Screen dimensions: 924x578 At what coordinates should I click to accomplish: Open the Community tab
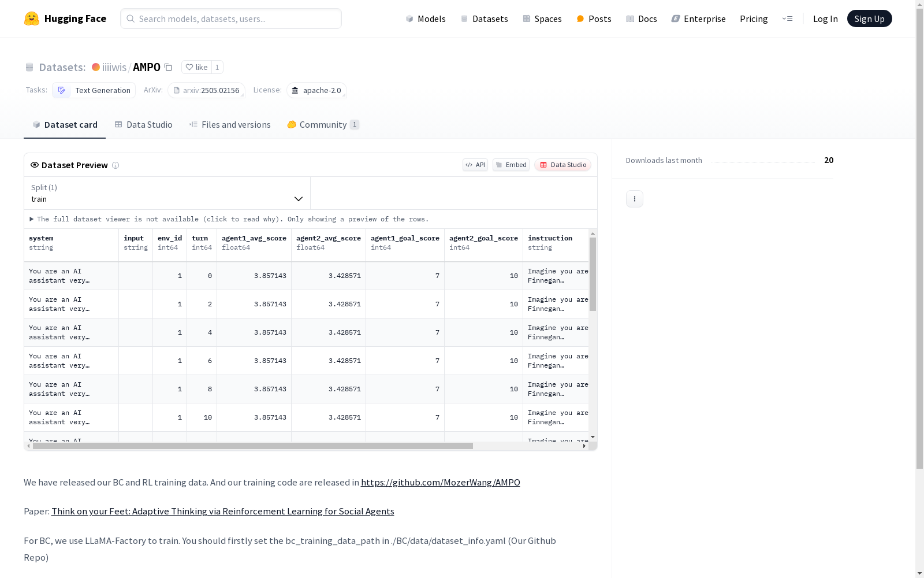point(323,125)
